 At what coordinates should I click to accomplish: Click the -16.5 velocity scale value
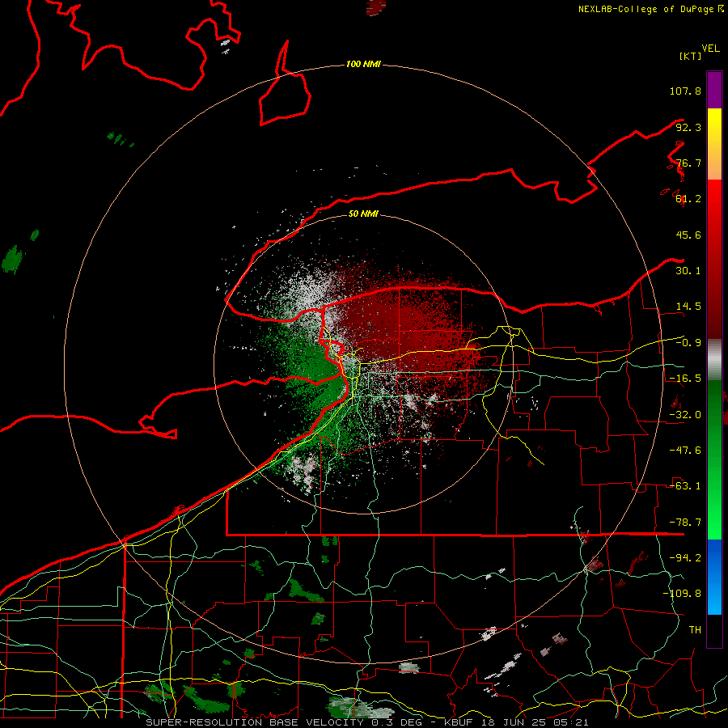685,379
